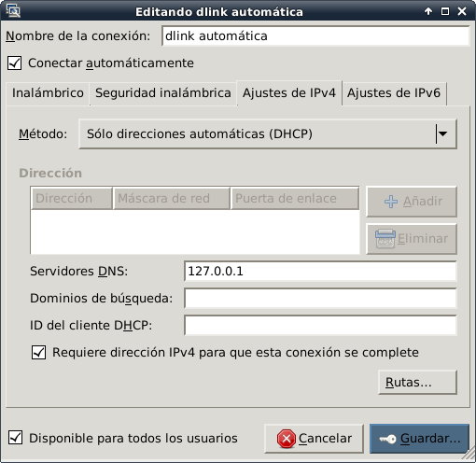Click the window menu icon in title bar
This screenshot has height=463, width=476.
13,11
